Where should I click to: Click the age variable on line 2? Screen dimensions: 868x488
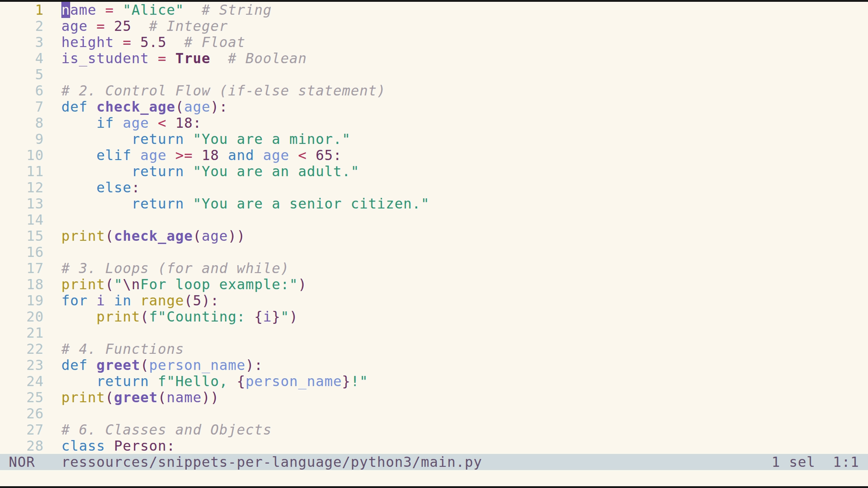[x=74, y=26]
